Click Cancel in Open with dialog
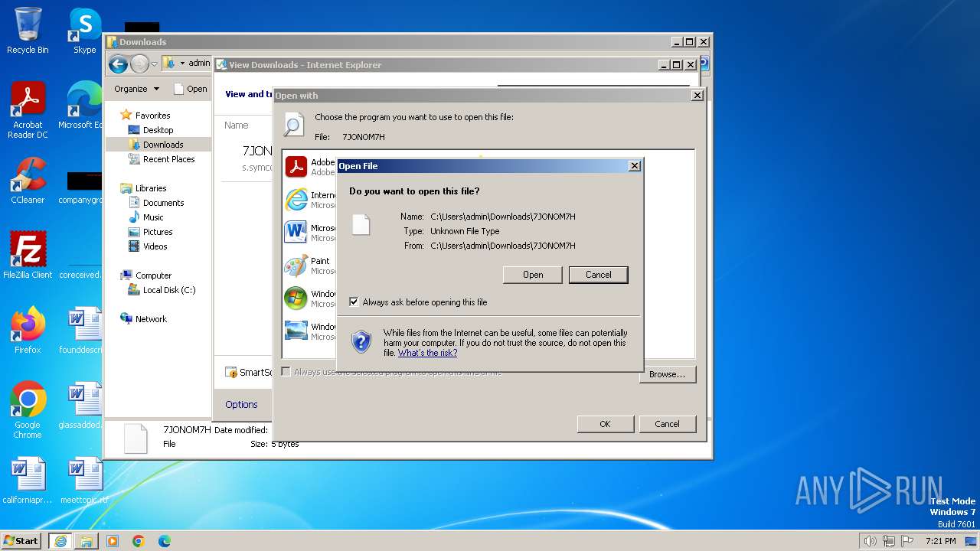The image size is (980, 551). click(x=667, y=424)
